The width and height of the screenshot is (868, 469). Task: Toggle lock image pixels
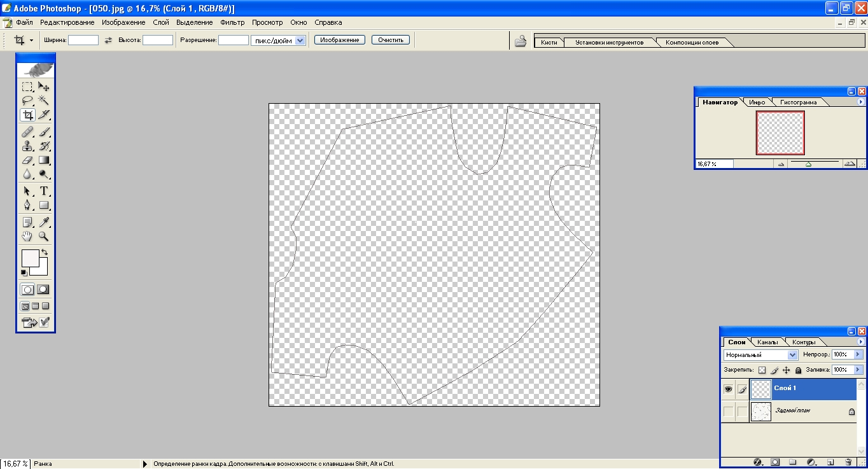pos(774,370)
